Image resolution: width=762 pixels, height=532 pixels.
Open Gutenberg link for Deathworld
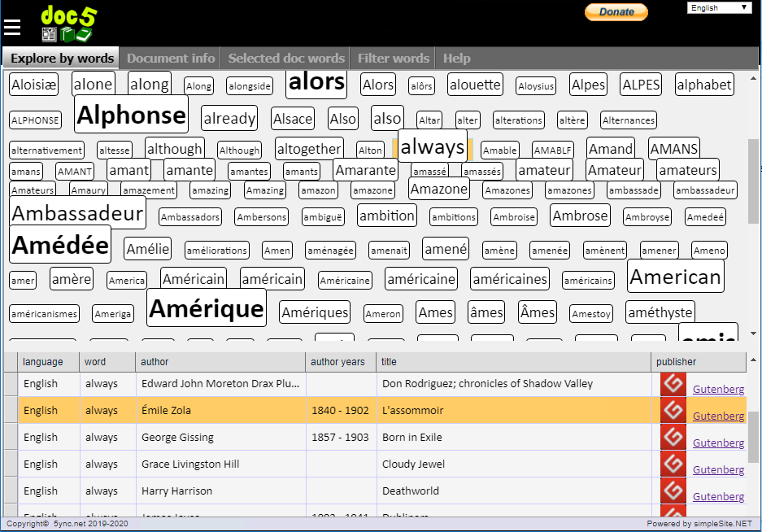(x=718, y=496)
